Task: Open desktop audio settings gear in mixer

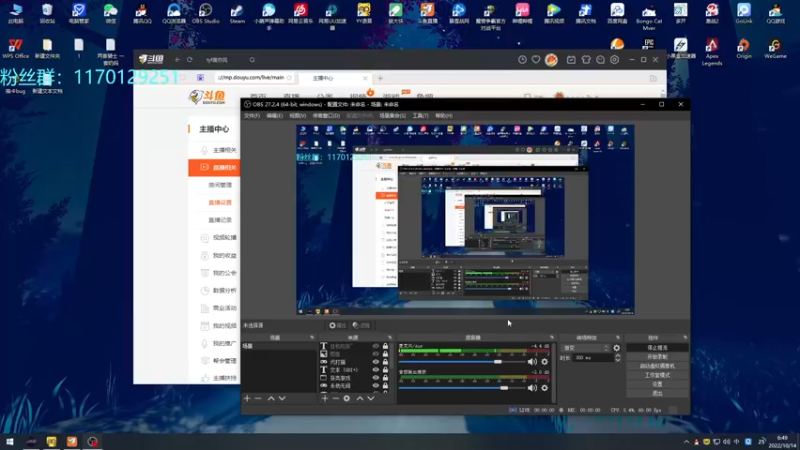Action: pyautogui.click(x=544, y=388)
